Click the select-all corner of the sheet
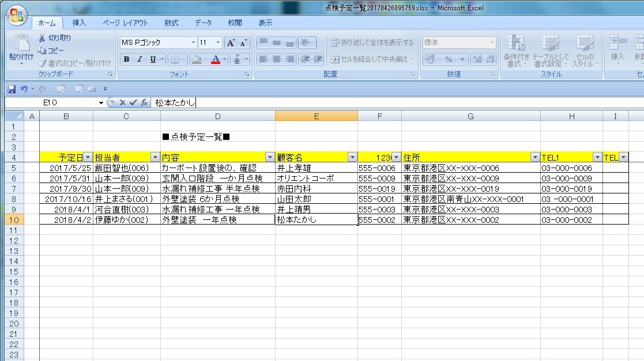Viewport: 644px width, 361px height. [14, 116]
